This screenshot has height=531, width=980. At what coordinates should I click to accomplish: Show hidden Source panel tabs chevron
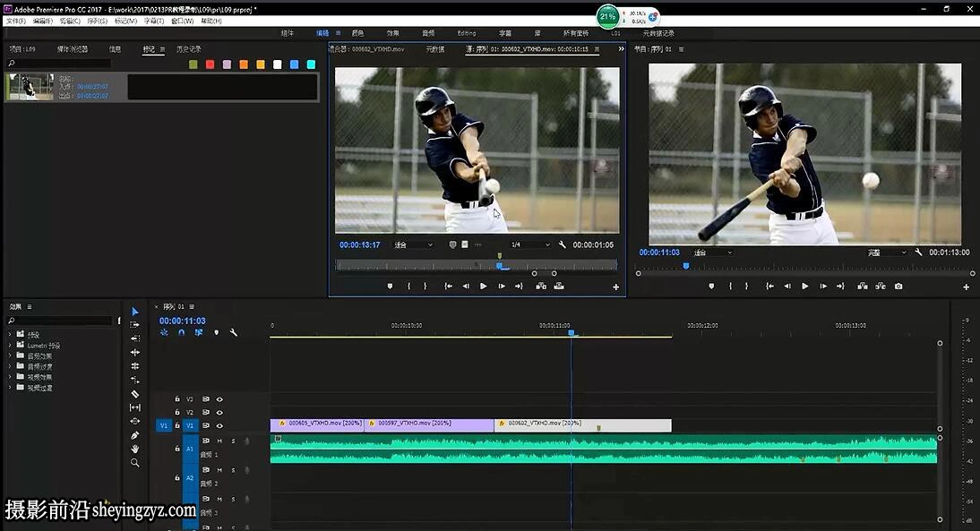(x=621, y=48)
